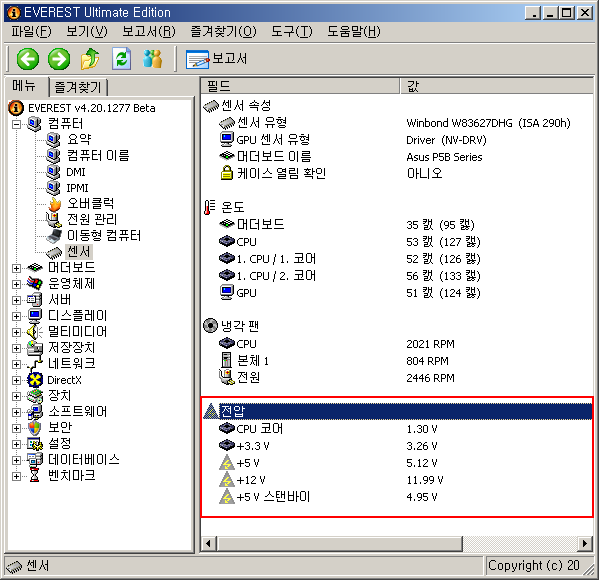Viewport: 599px width, 580px height.
Task: Select EVEREST v4.20.1277 Beta root node
Action: coord(92,108)
